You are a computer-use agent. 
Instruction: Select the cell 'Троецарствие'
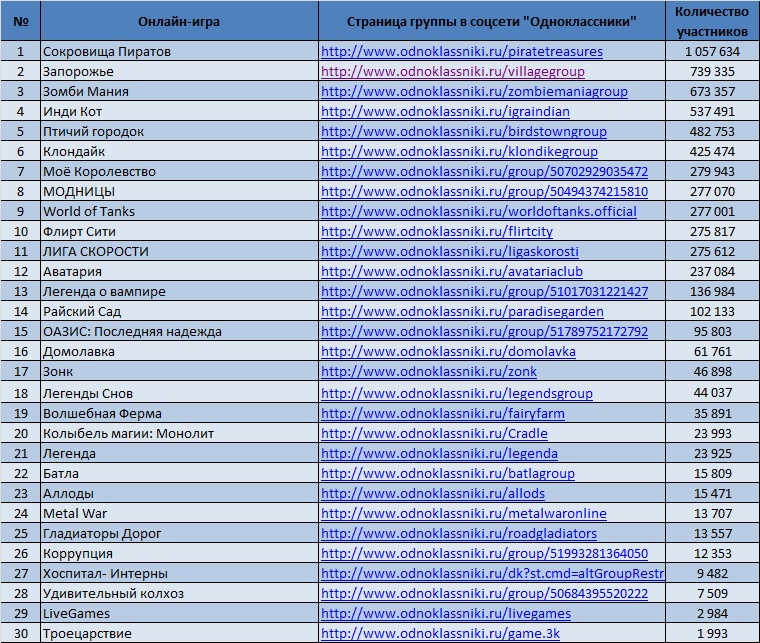point(179,633)
